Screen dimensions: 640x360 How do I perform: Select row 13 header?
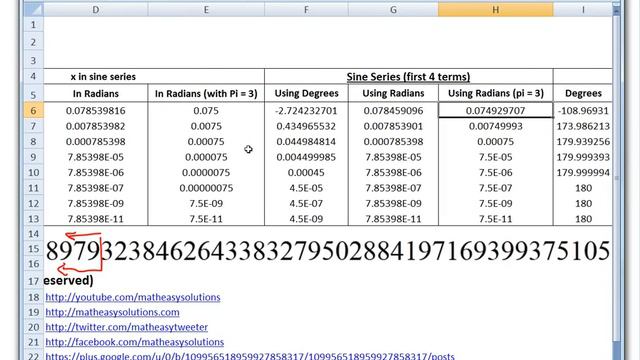click(x=33, y=219)
